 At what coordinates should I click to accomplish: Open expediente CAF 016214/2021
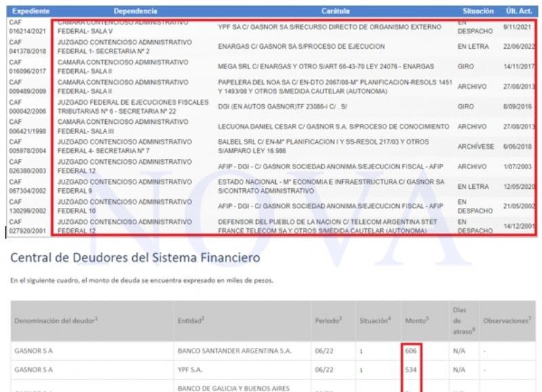[x=27, y=26]
